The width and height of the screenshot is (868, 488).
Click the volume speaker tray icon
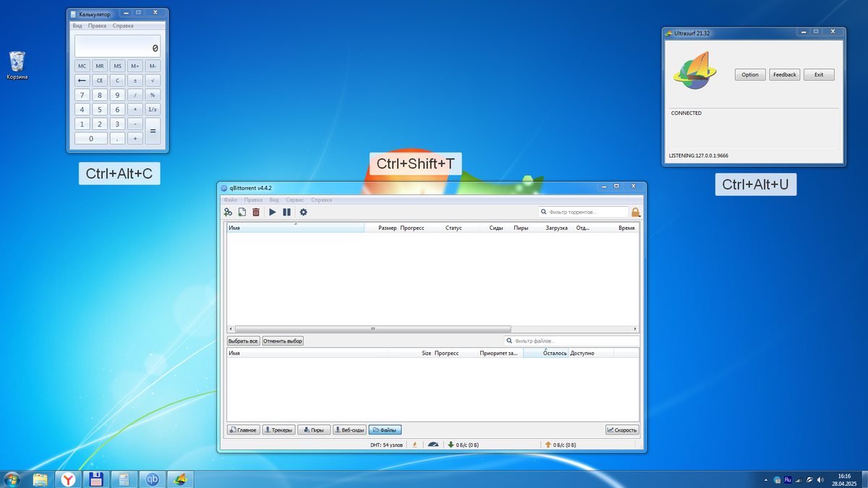coord(820,479)
